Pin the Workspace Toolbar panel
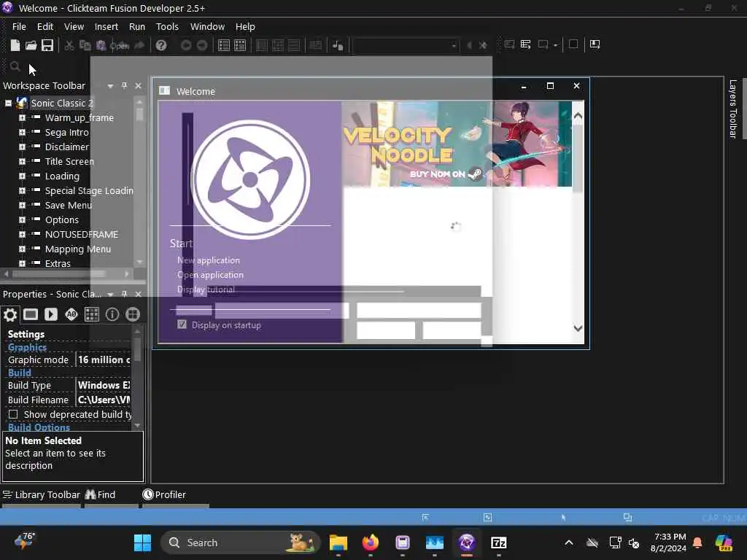Viewport: 747px width, 560px height. coord(124,85)
